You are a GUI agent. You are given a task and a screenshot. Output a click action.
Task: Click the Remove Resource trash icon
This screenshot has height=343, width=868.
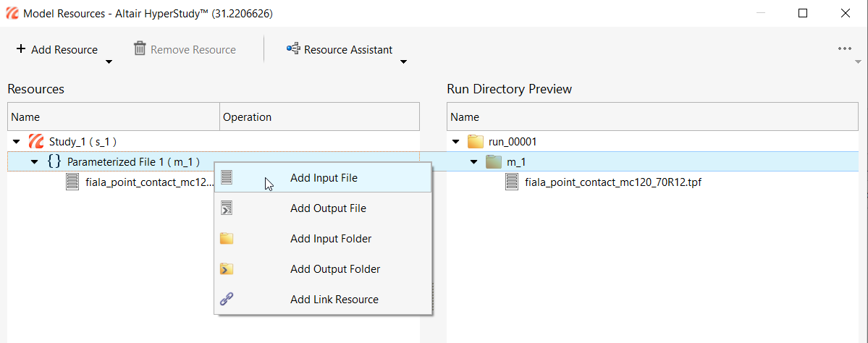pos(140,48)
